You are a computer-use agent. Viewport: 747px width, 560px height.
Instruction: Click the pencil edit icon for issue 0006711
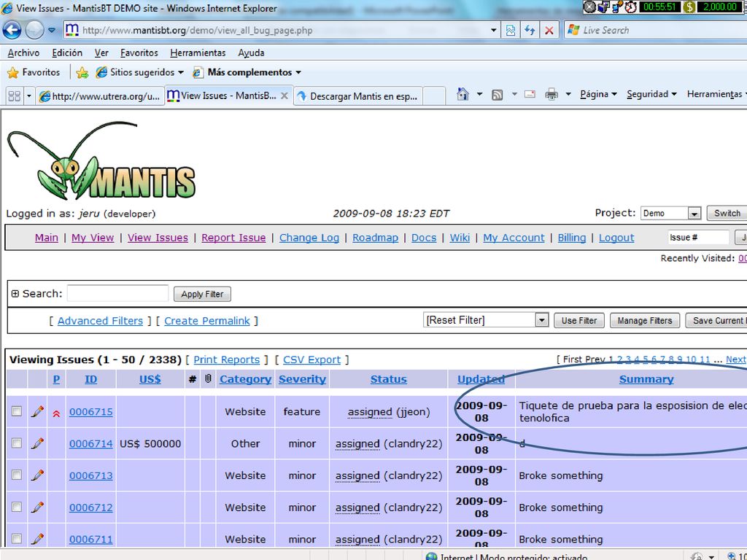point(37,539)
